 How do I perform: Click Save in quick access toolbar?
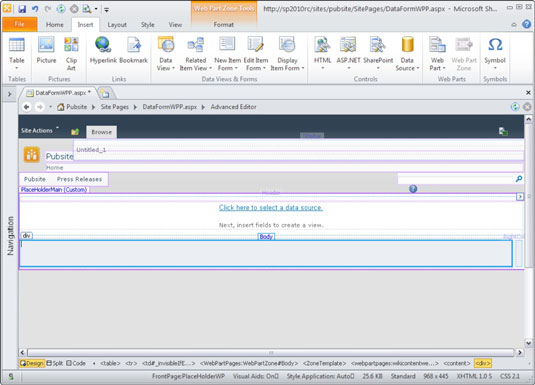click(22, 9)
